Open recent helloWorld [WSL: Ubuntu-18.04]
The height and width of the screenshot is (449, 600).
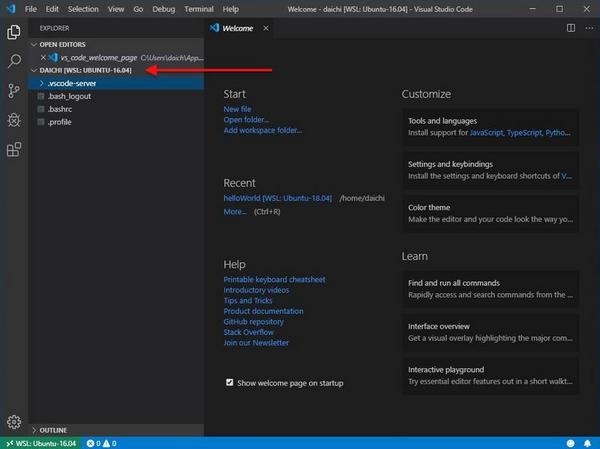point(277,198)
